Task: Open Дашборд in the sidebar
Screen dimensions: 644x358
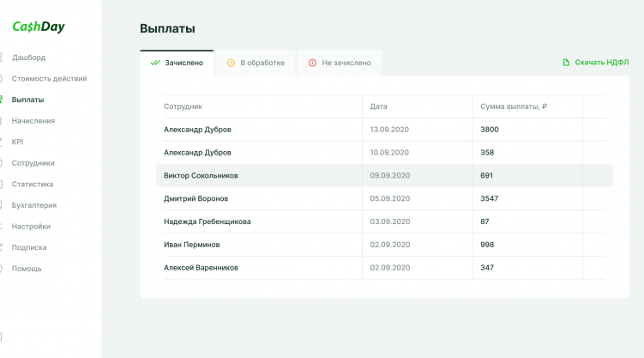Action: click(28, 58)
